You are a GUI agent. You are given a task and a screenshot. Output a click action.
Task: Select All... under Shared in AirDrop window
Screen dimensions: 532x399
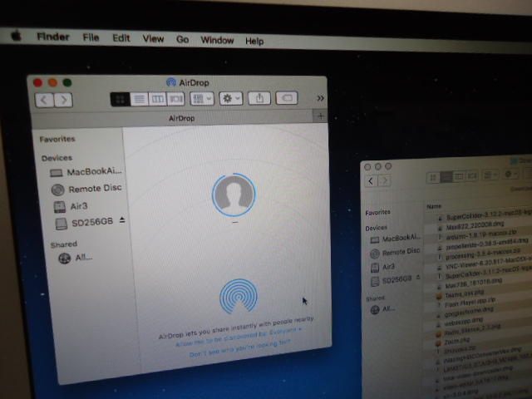click(76, 258)
